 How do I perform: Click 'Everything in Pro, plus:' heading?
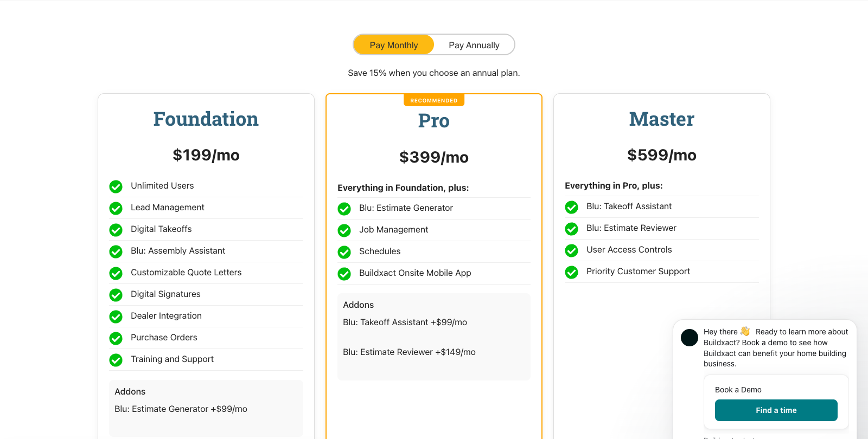614,185
